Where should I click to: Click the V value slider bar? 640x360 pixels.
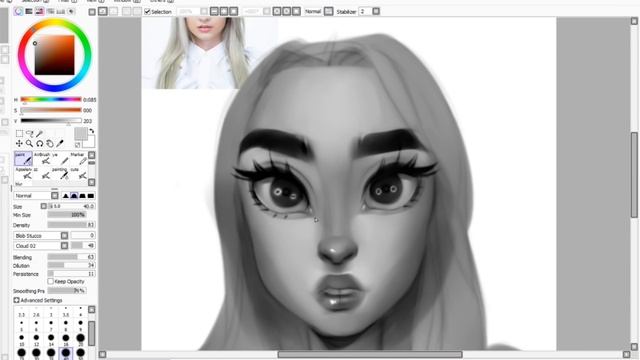pos(51,120)
